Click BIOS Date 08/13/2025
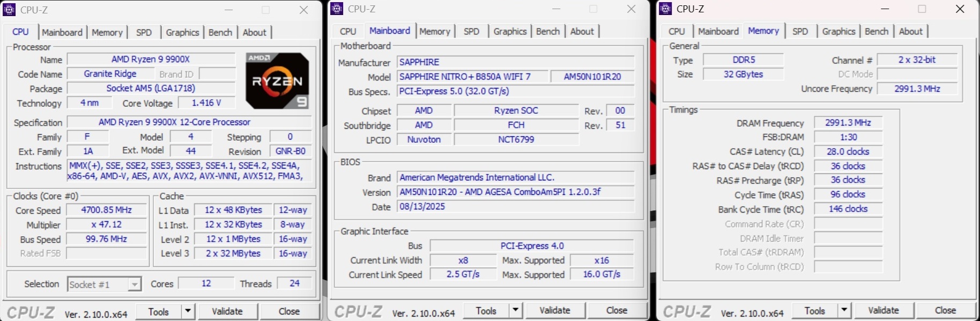 click(515, 207)
